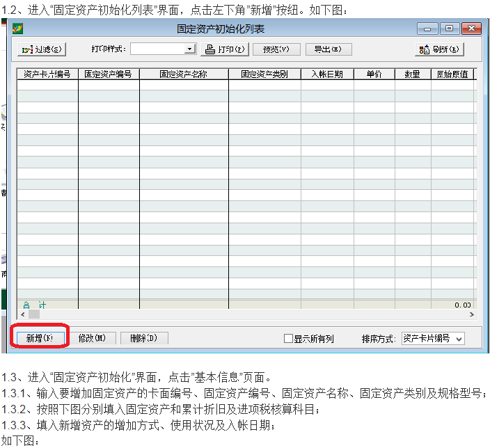Select the 原始原值 column header
The width and height of the screenshot is (490, 448).
452,74
